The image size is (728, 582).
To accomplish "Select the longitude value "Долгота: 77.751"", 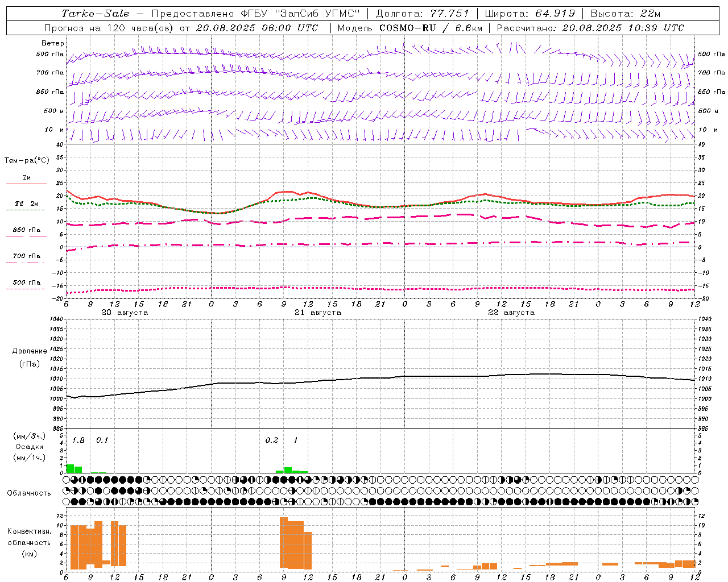I will click(x=423, y=14).
